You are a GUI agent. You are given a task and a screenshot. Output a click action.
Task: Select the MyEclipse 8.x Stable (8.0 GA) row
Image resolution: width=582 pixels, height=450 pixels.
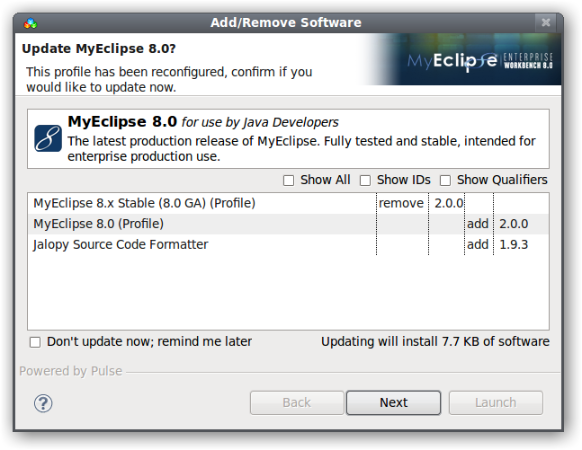click(x=288, y=203)
